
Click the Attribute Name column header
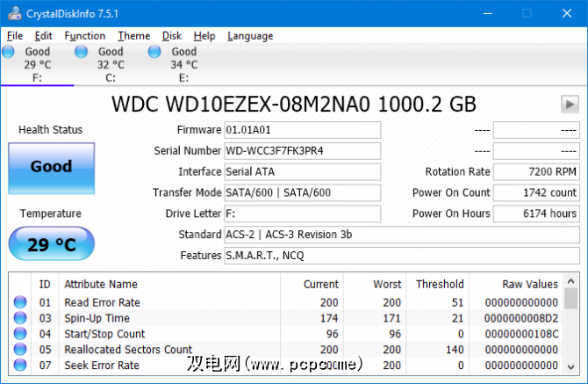pyautogui.click(x=169, y=284)
